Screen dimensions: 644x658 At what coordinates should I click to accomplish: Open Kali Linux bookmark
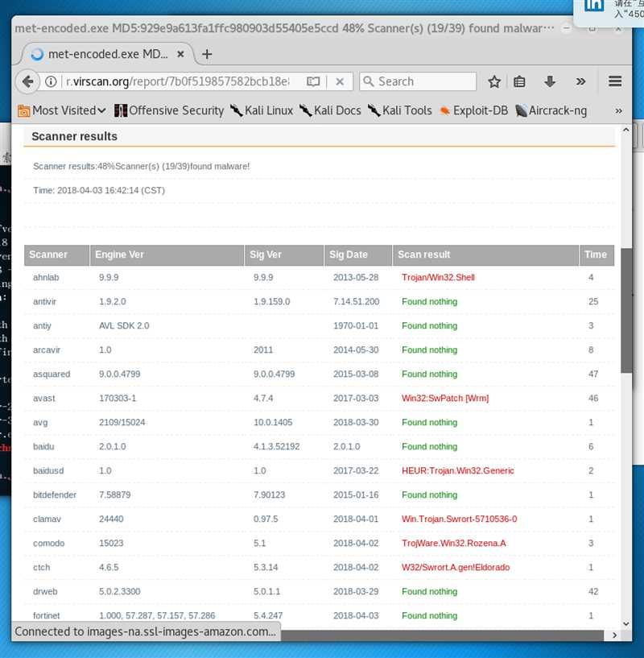262,110
